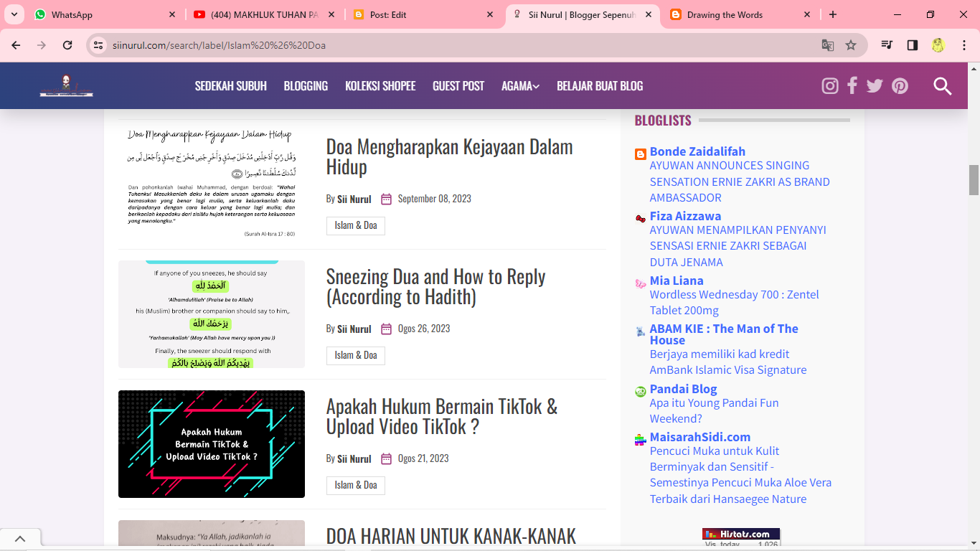The width and height of the screenshot is (980, 551).
Task: Open Pandai Blog bloglist link
Action: 683,389
